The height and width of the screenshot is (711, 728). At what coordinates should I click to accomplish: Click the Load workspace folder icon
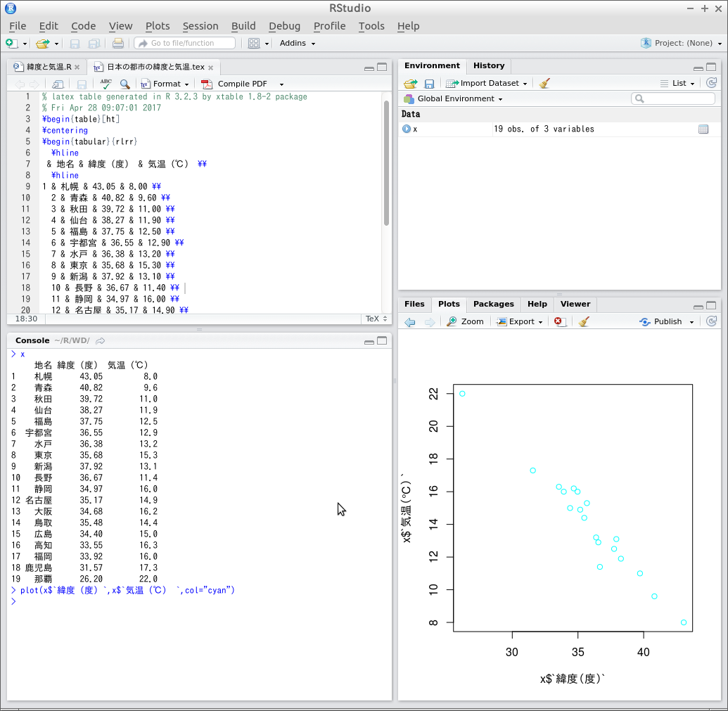(411, 84)
